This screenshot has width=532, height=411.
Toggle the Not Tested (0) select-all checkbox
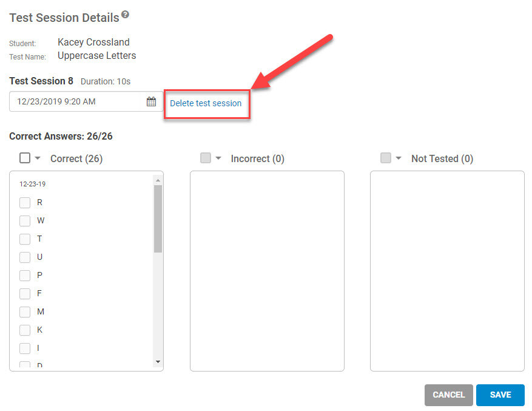click(385, 158)
